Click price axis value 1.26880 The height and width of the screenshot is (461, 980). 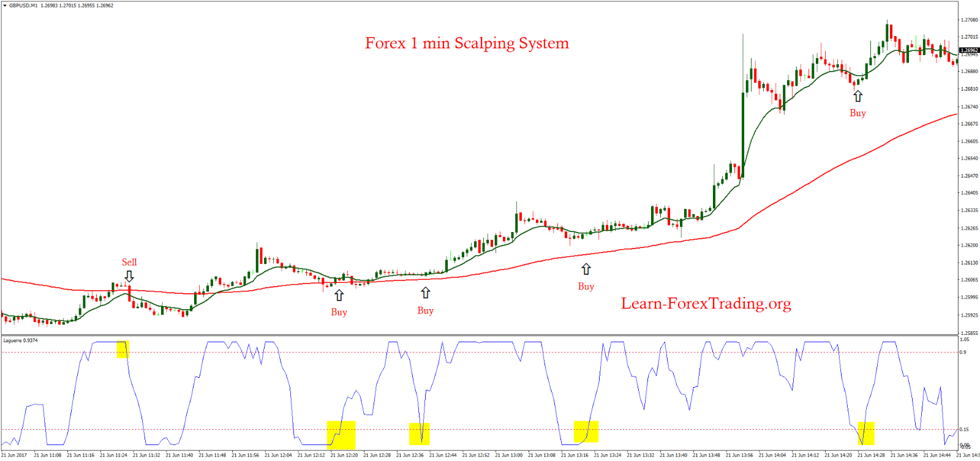click(969, 72)
